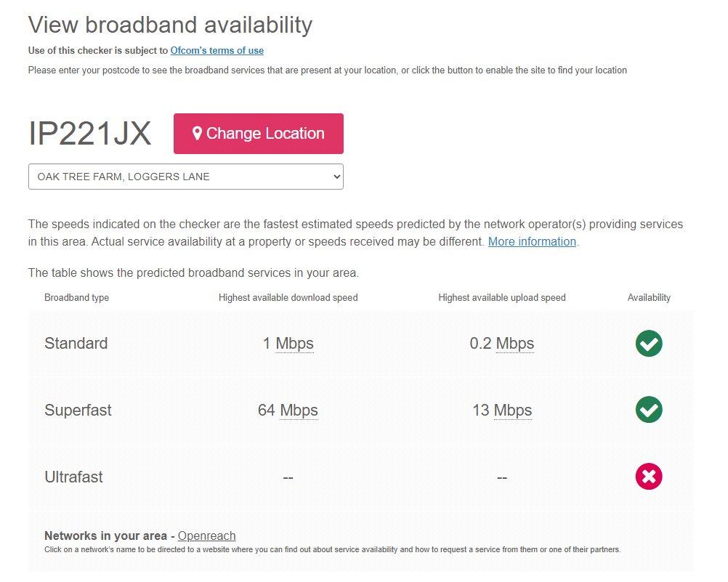
Task: Click the Highest available download speed header
Action: click(288, 297)
